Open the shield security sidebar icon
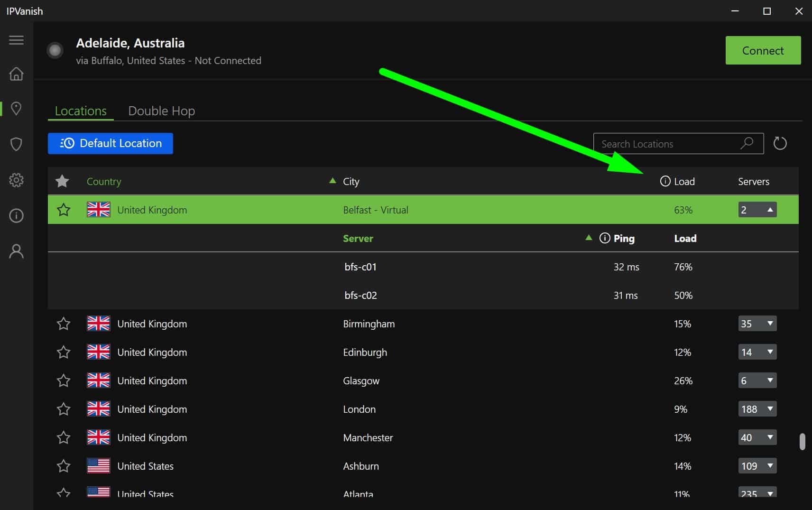Image resolution: width=812 pixels, height=510 pixels. click(16, 144)
